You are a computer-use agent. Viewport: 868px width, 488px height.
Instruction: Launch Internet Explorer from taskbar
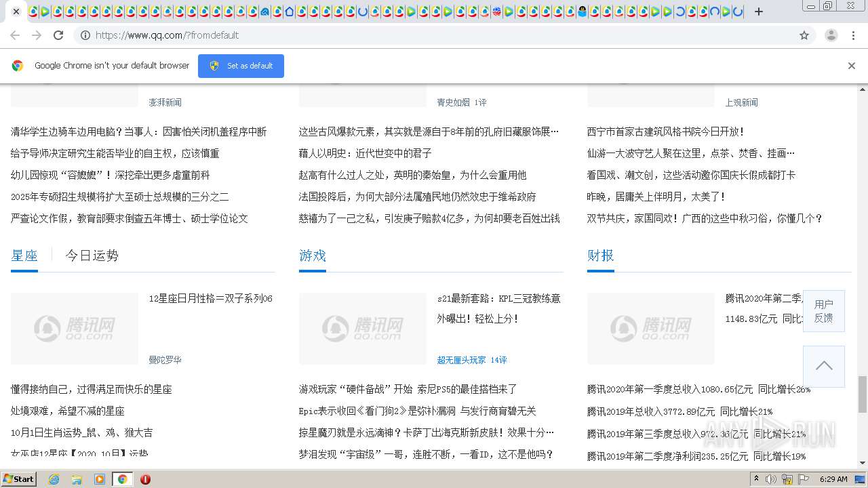coord(54,479)
